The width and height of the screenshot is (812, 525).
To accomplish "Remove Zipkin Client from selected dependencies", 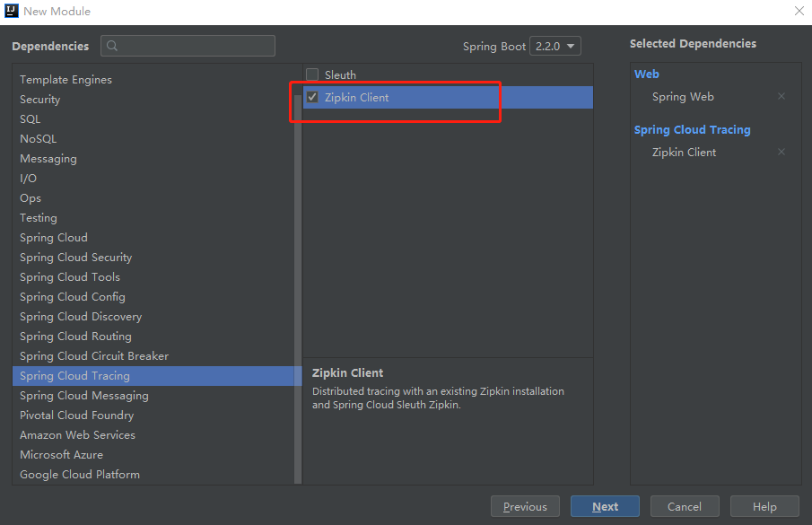I will click(x=781, y=153).
